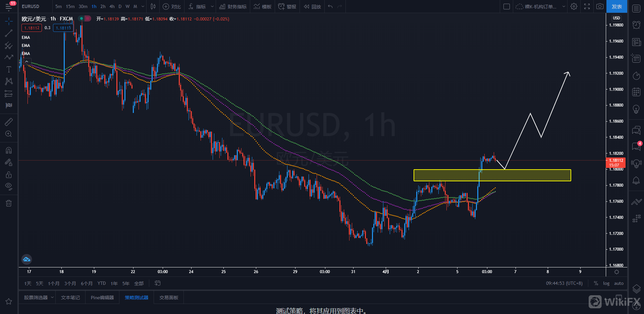Viewport: 644px width, 314px height.
Task: Open the pitchfork and Gann tools
Action: coord(9,45)
